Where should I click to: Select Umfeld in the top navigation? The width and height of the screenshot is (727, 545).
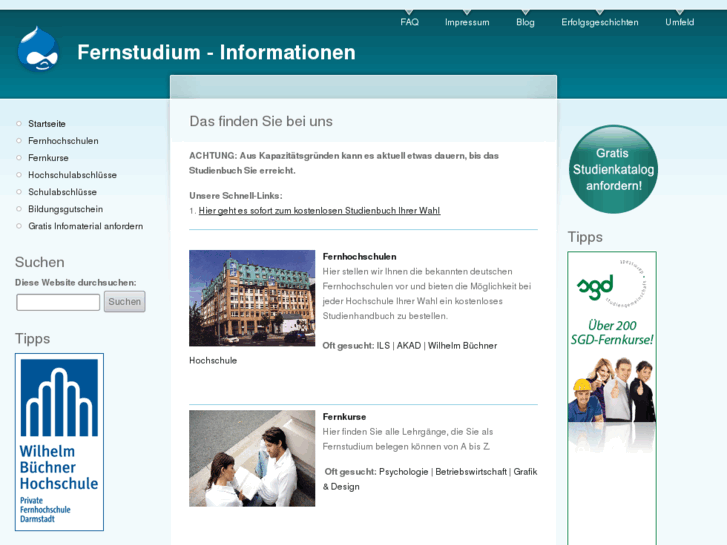click(679, 22)
